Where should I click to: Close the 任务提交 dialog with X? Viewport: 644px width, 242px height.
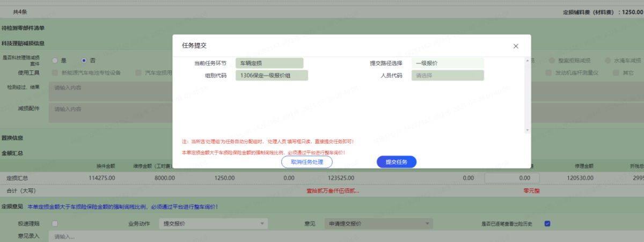[x=516, y=47]
